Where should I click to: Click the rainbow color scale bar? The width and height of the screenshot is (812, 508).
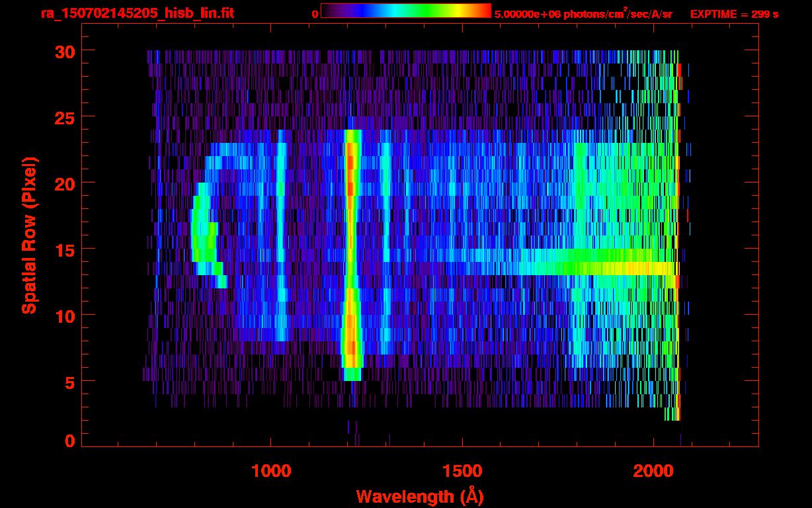pyautogui.click(x=405, y=11)
